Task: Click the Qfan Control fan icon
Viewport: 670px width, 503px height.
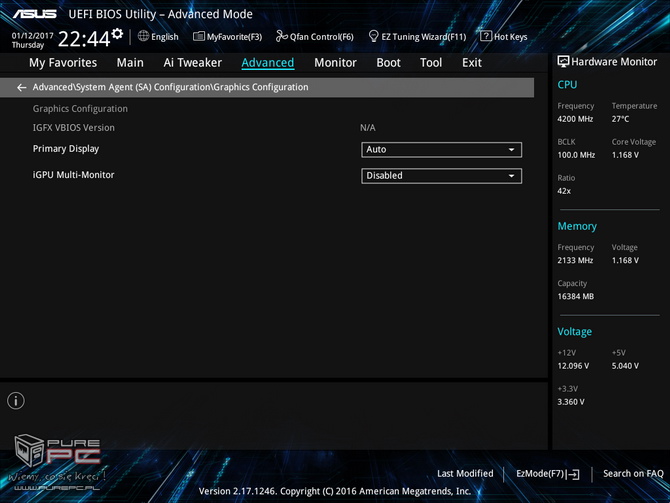Action: [282, 36]
